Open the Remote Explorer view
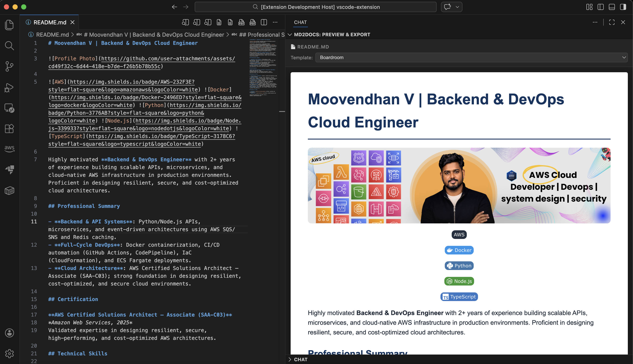The height and width of the screenshot is (364, 633). click(x=9, y=108)
